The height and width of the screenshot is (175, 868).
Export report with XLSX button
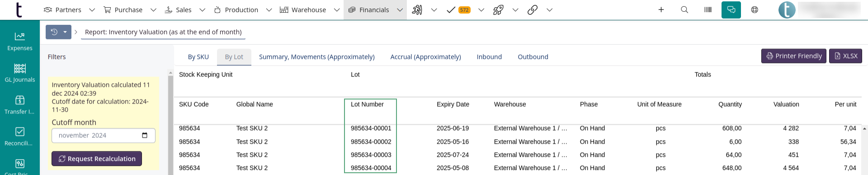tap(845, 56)
